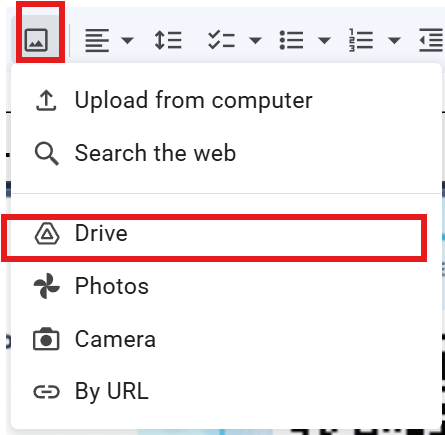Click the checklist icon
Screen dimensions: 445x435
(x=221, y=40)
